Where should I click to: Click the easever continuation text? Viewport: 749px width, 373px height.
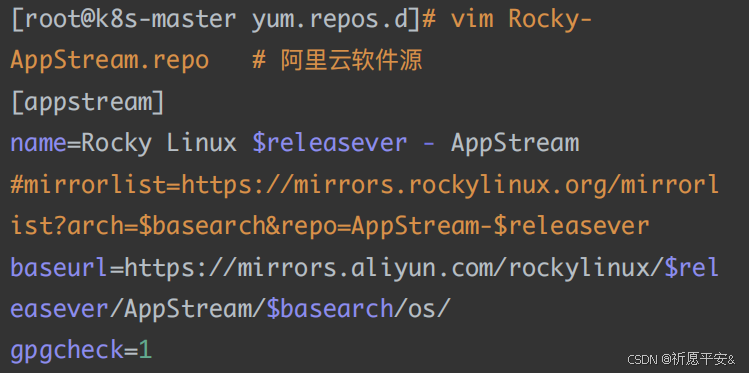pyautogui.click(x=60, y=310)
